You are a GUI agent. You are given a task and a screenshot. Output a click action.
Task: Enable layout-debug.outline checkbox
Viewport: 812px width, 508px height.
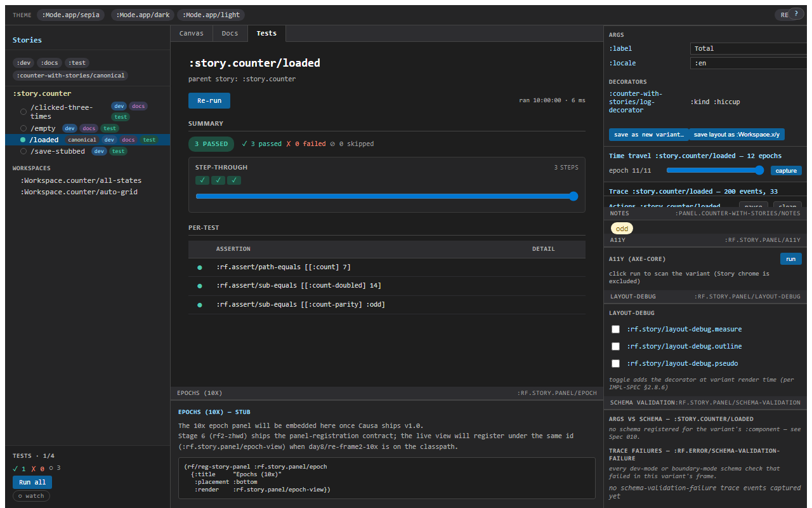615,346
